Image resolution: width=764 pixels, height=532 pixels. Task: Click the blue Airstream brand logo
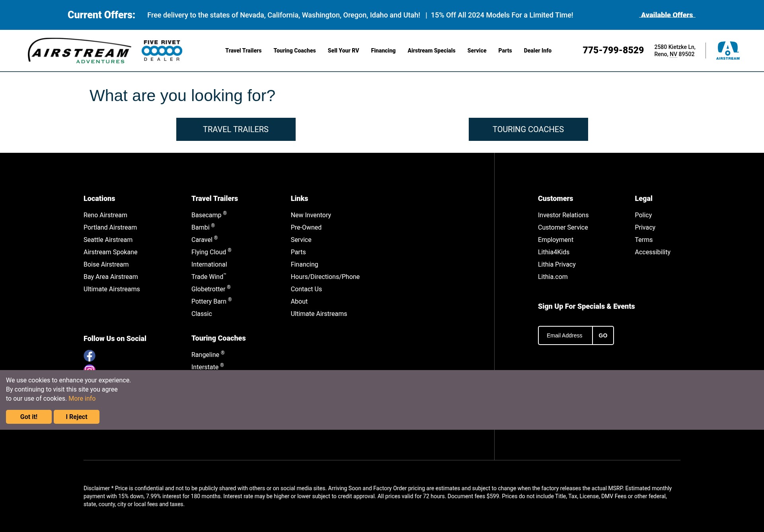click(x=728, y=51)
